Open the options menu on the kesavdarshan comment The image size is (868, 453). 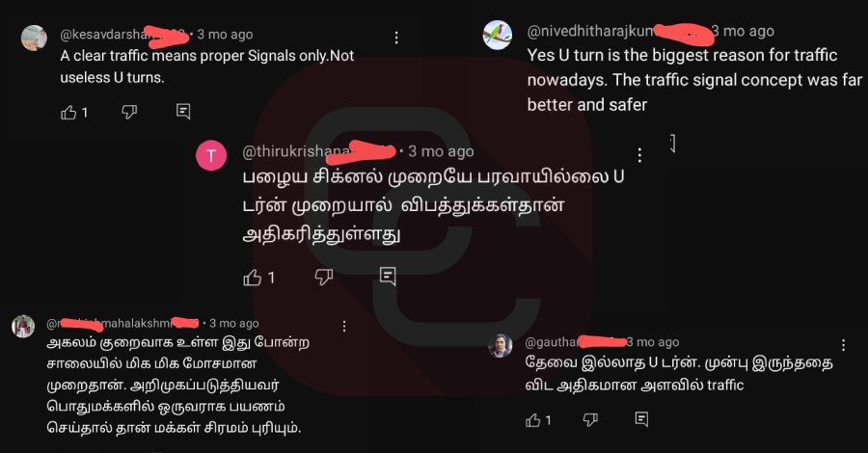click(396, 38)
